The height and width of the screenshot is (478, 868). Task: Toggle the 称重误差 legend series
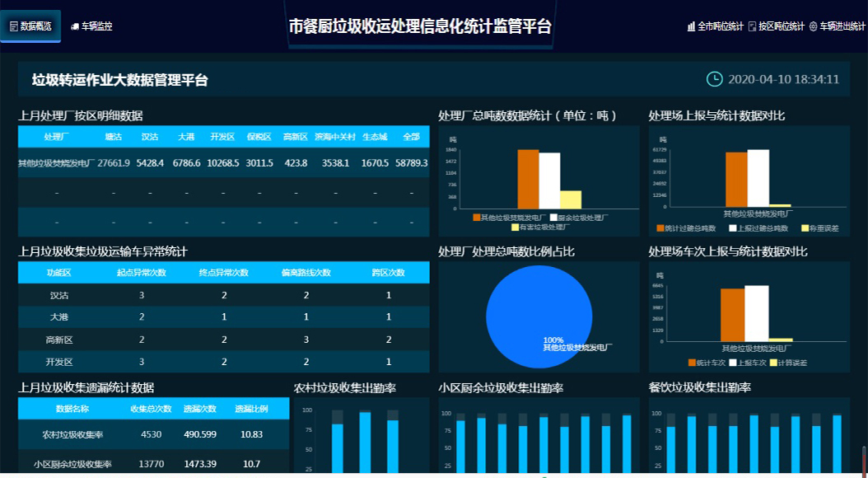click(x=820, y=228)
